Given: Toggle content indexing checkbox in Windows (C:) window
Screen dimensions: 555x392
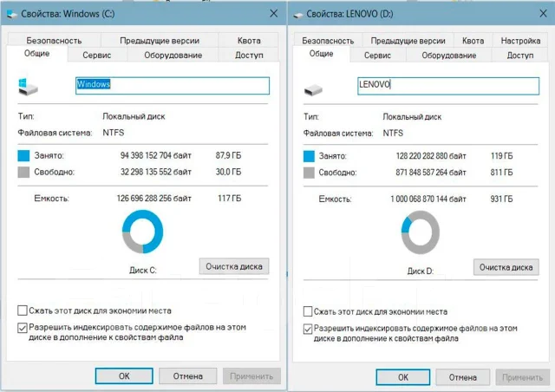Looking at the screenshot, I should tap(23, 328).
